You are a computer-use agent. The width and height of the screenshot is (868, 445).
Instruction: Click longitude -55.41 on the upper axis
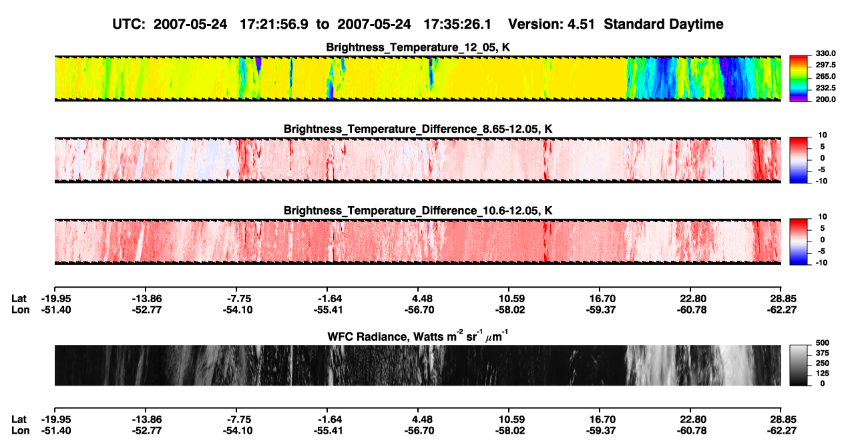327,310
